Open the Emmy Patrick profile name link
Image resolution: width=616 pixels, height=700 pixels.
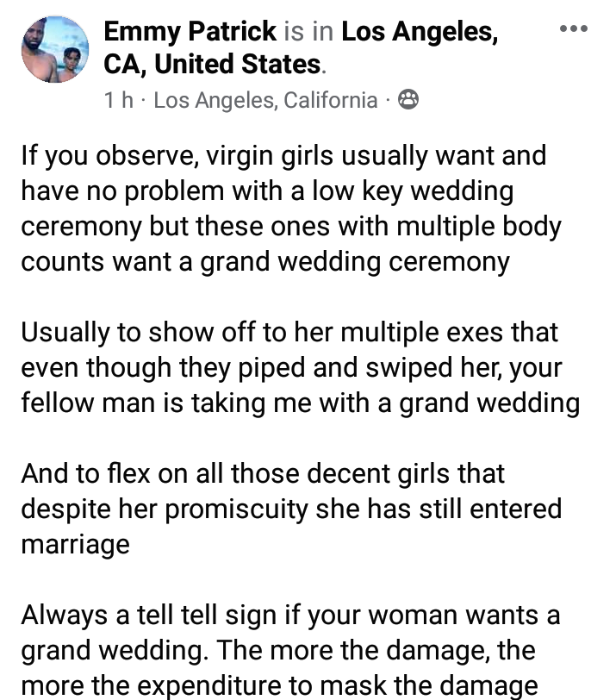[x=190, y=33]
